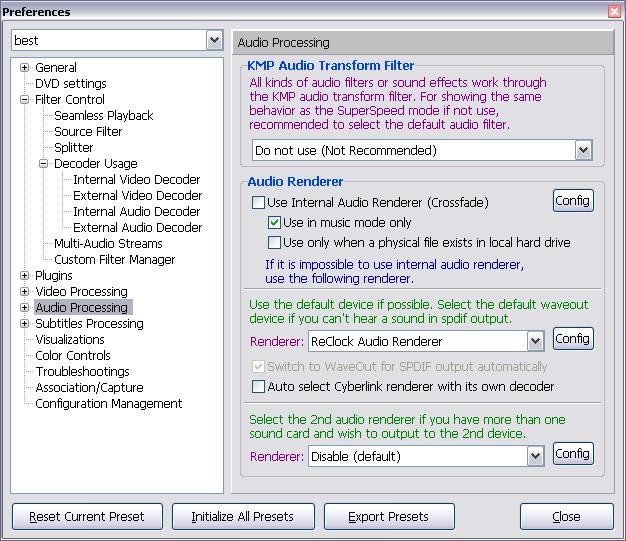Check Use only when physical file exists
The width and height of the screenshot is (626, 541).
click(x=275, y=243)
